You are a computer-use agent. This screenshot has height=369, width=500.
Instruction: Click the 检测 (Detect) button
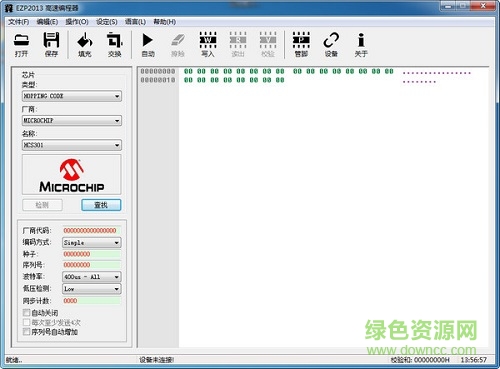pos(42,205)
